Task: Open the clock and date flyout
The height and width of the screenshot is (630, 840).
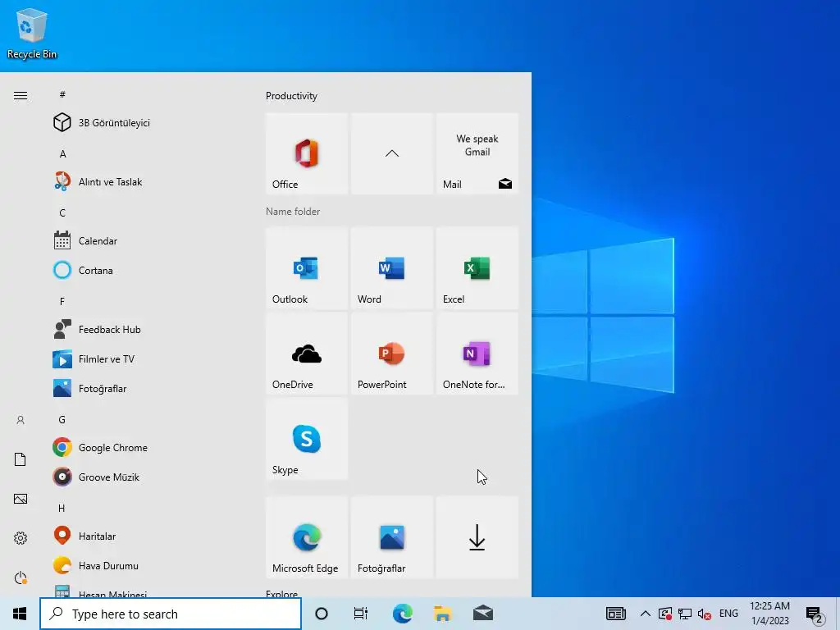Action: click(769, 614)
